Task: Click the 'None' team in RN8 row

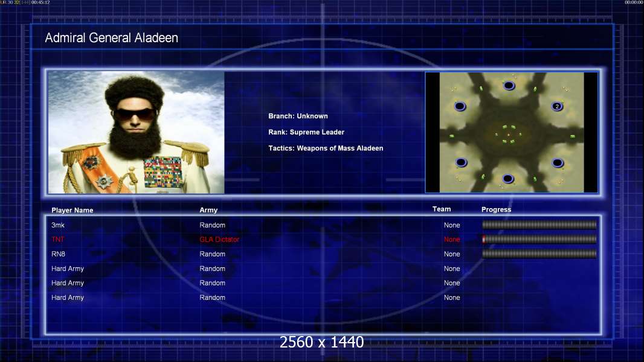Action: click(452, 254)
